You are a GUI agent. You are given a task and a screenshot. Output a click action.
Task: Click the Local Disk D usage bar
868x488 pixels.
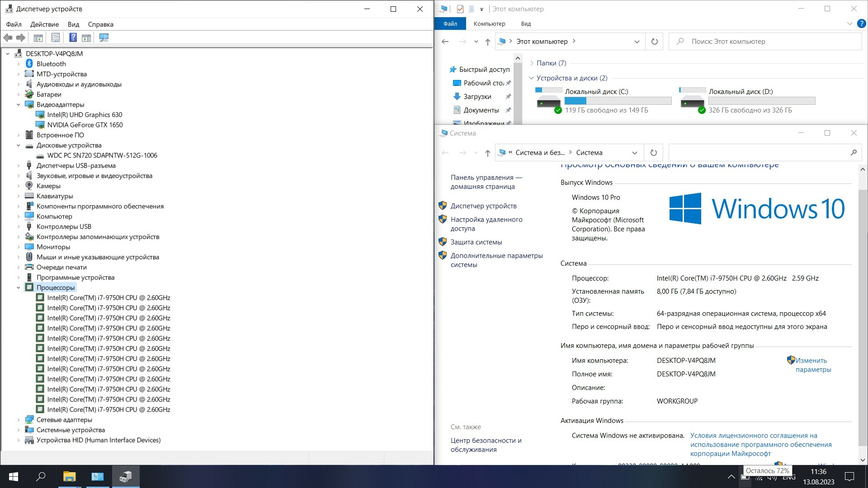point(762,101)
